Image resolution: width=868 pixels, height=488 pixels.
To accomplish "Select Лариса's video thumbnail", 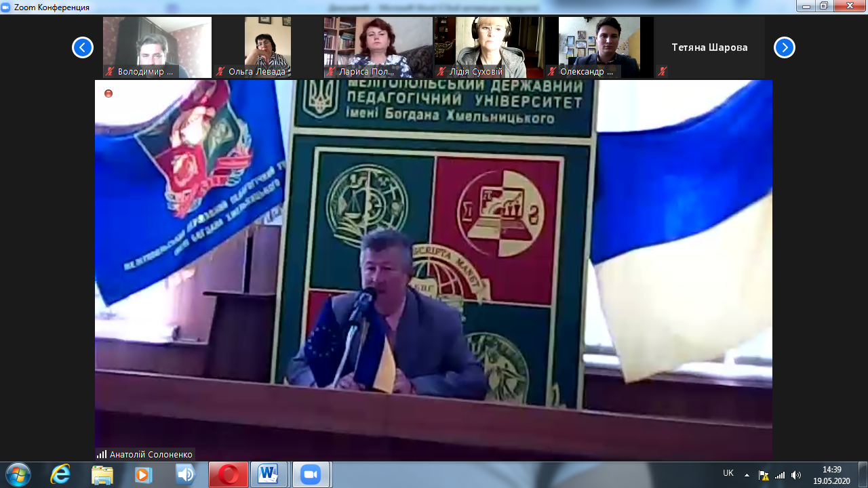I will [x=378, y=46].
